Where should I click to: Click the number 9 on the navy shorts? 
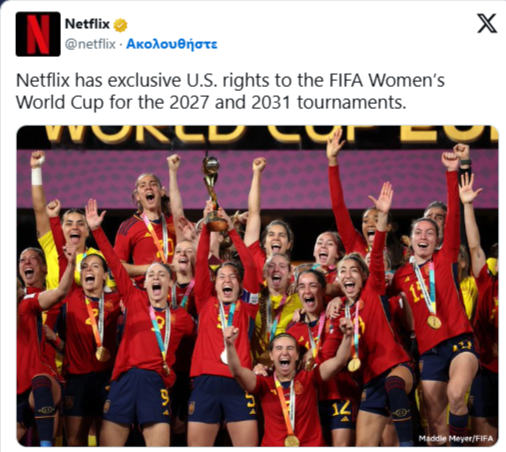165,397
